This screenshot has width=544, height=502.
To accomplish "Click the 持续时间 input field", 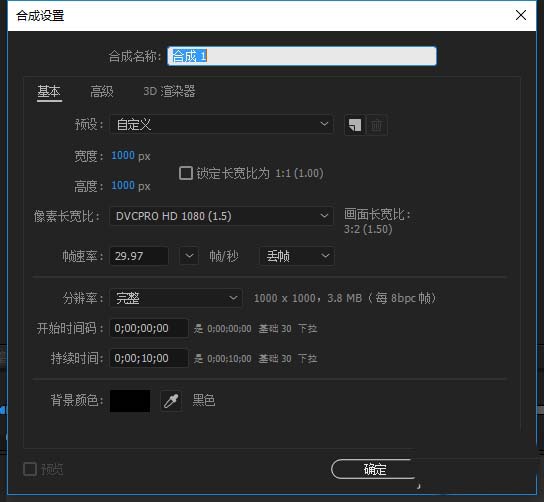I will tap(149, 358).
